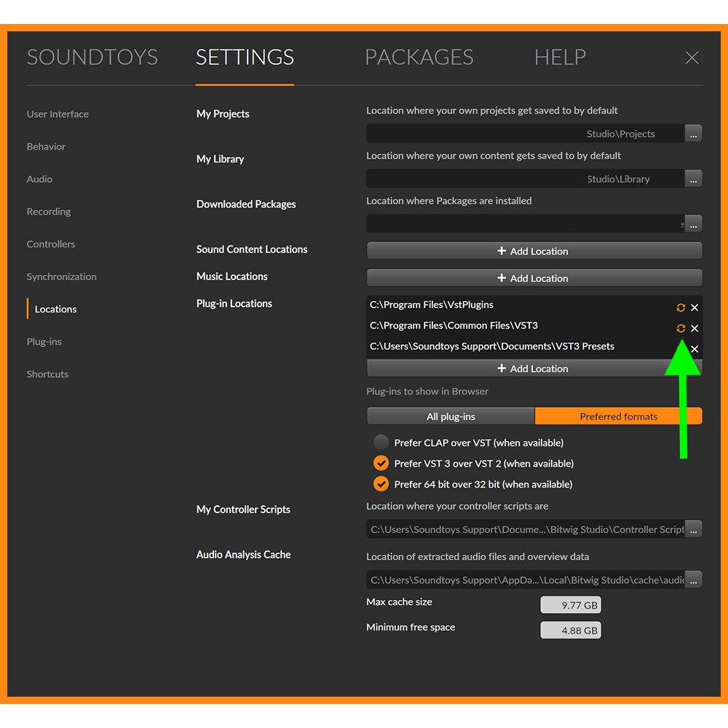This screenshot has height=728, width=728.
Task: Add a Sound Content location
Action: pos(534,251)
